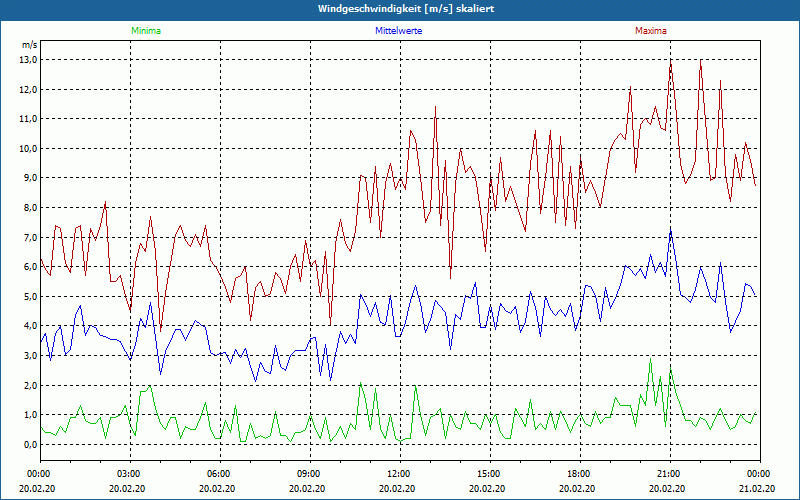
Task: Click the '3,0' y-axis value
Action: (31, 356)
